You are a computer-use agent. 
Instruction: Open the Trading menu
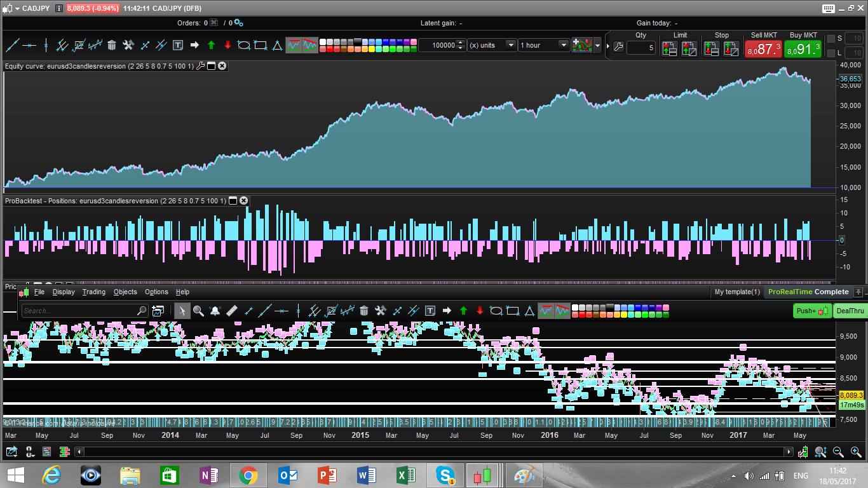94,292
